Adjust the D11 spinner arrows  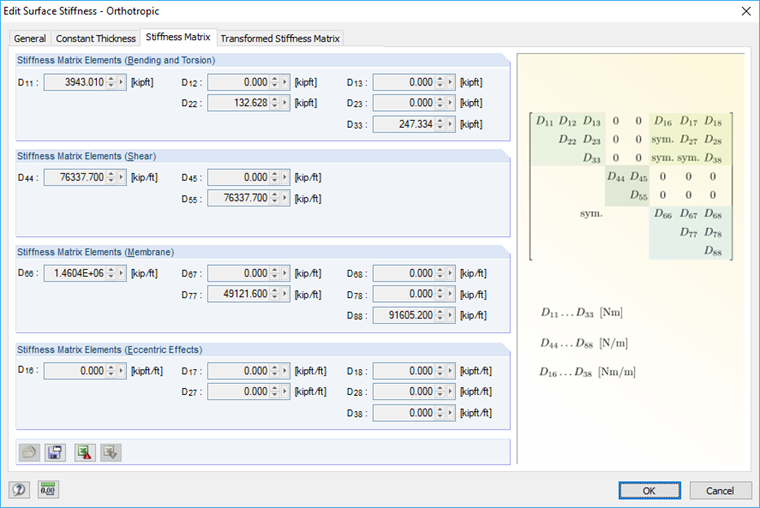pos(111,82)
